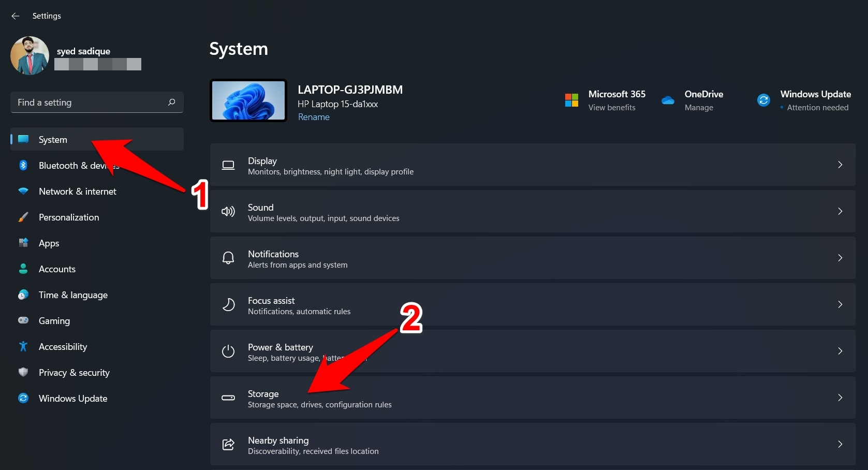Open Time & language settings

click(x=73, y=295)
